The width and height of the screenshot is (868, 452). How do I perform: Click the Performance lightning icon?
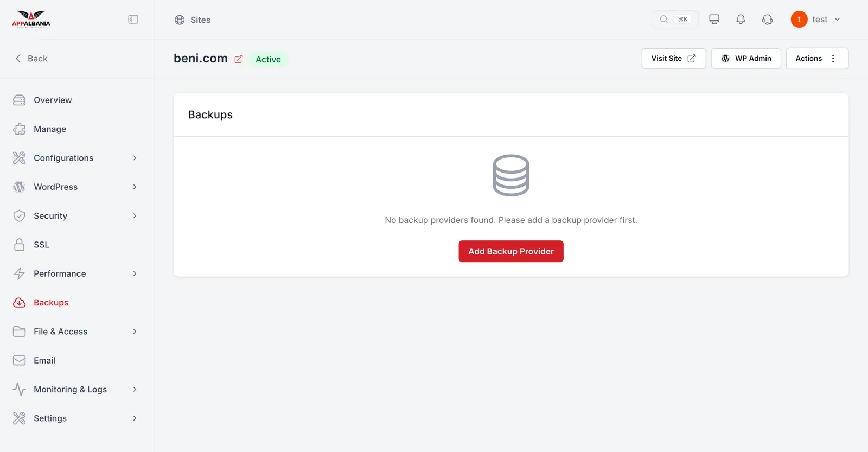pos(20,273)
